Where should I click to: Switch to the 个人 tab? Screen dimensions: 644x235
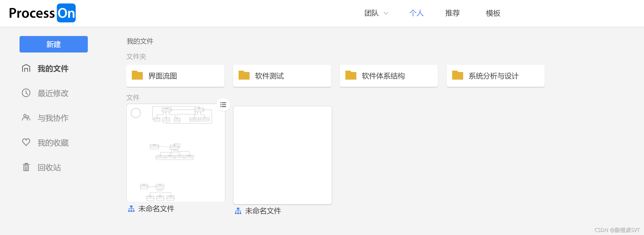pyautogui.click(x=416, y=13)
